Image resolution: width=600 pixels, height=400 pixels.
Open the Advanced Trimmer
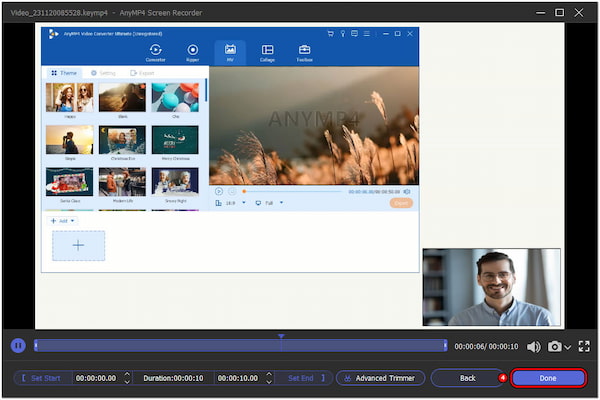(380, 378)
